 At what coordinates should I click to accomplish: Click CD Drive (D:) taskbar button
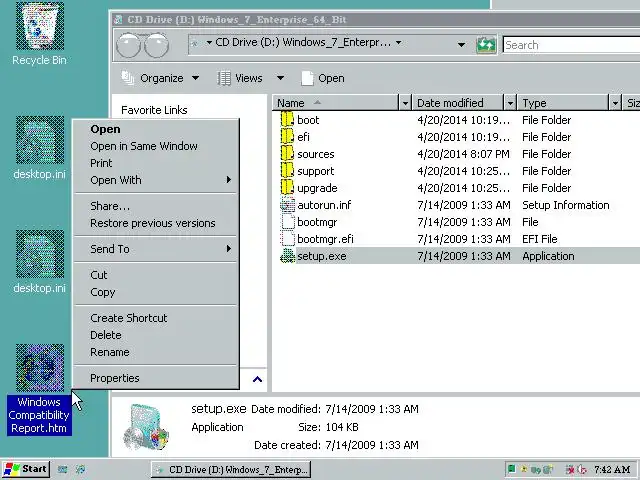coord(231,470)
